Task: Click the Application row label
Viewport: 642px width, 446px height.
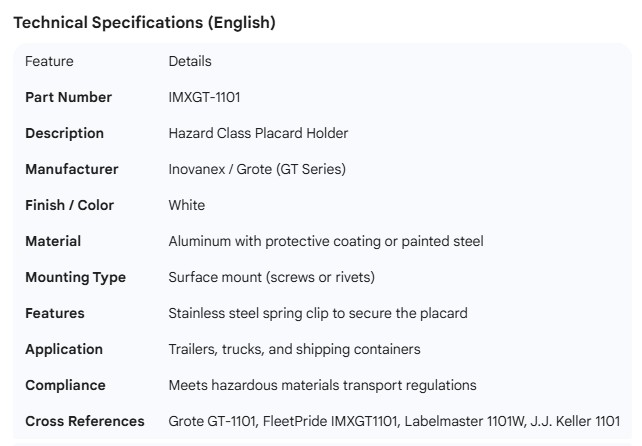Action: (x=64, y=349)
